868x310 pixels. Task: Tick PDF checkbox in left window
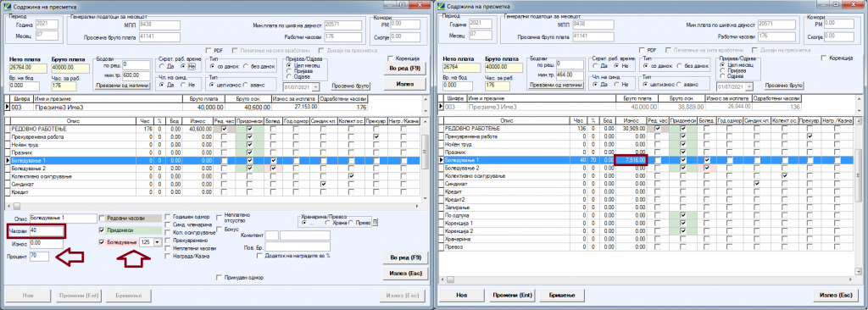(x=209, y=50)
